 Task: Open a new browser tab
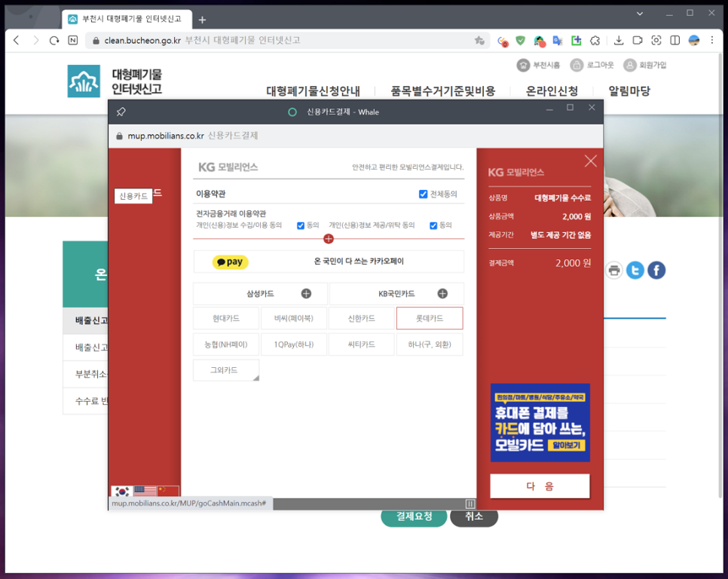click(x=202, y=20)
